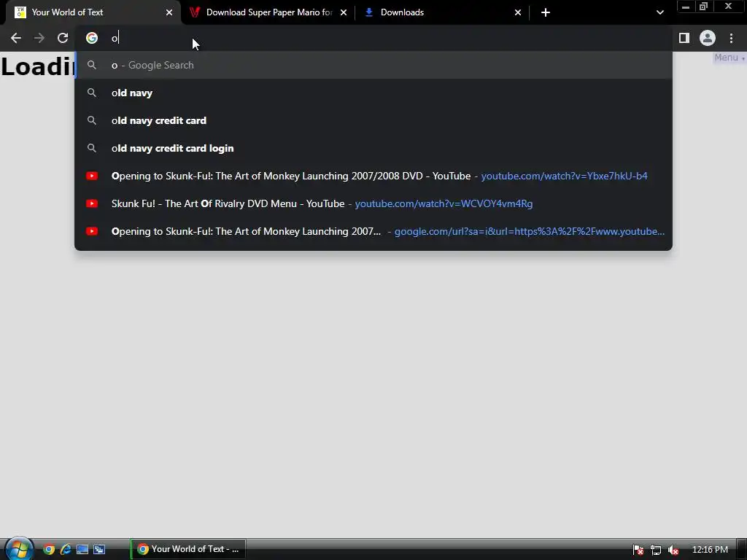Open the Windows Start menu
Screen dimensions: 747x560
18,548
